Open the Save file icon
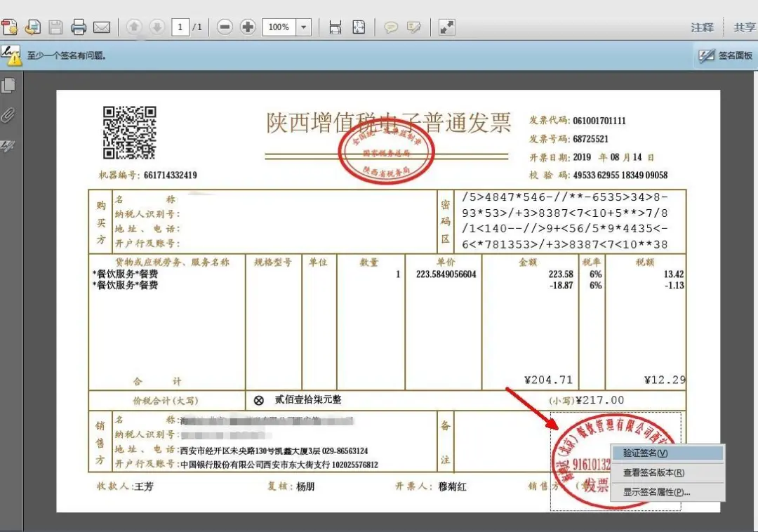 click(56, 27)
